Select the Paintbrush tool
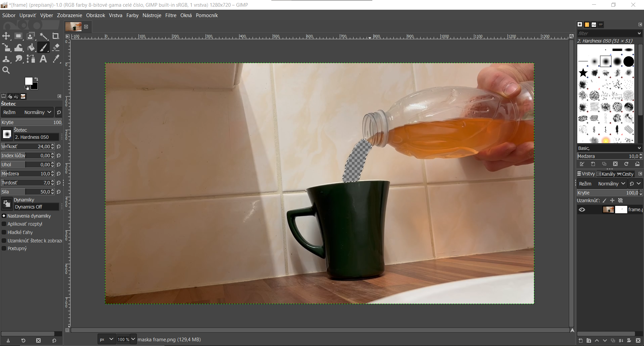 tap(43, 48)
